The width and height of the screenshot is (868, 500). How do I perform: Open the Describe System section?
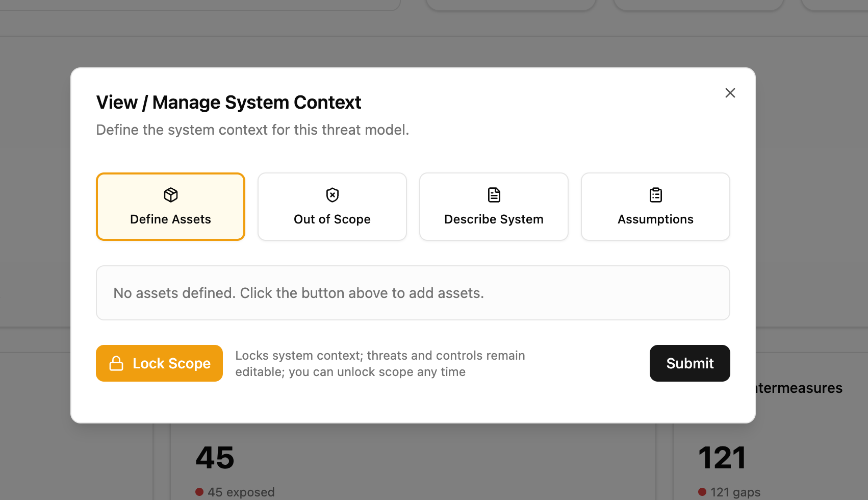coord(493,206)
